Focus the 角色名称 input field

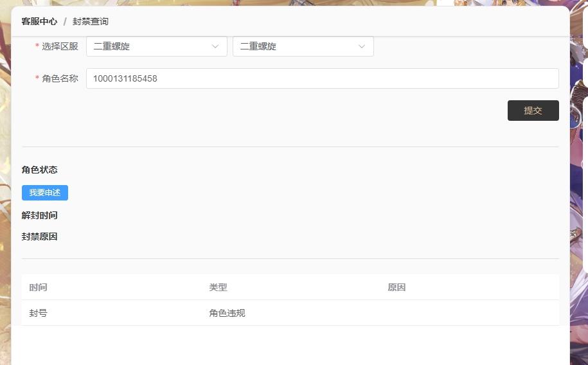point(321,78)
